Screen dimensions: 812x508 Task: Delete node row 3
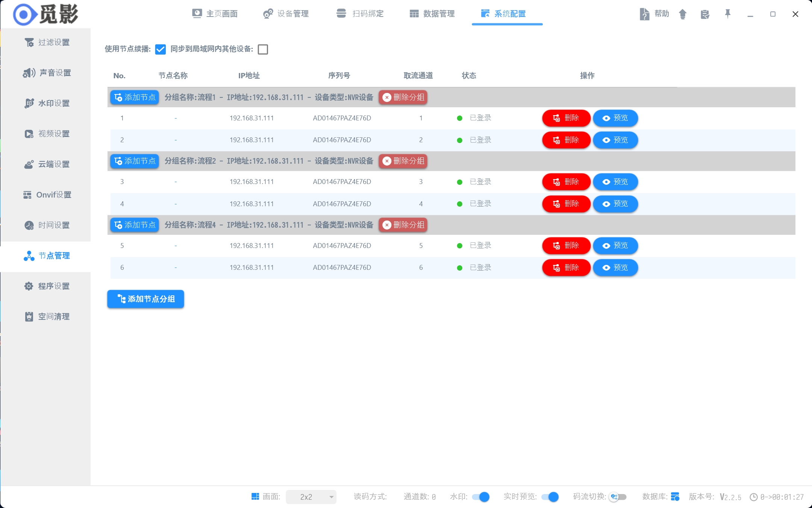coord(566,182)
